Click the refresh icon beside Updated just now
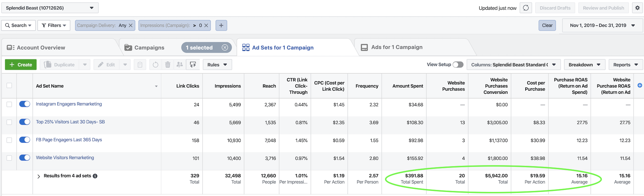Image resolution: width=644 pixels, height=196 pixels. (526, 8)
